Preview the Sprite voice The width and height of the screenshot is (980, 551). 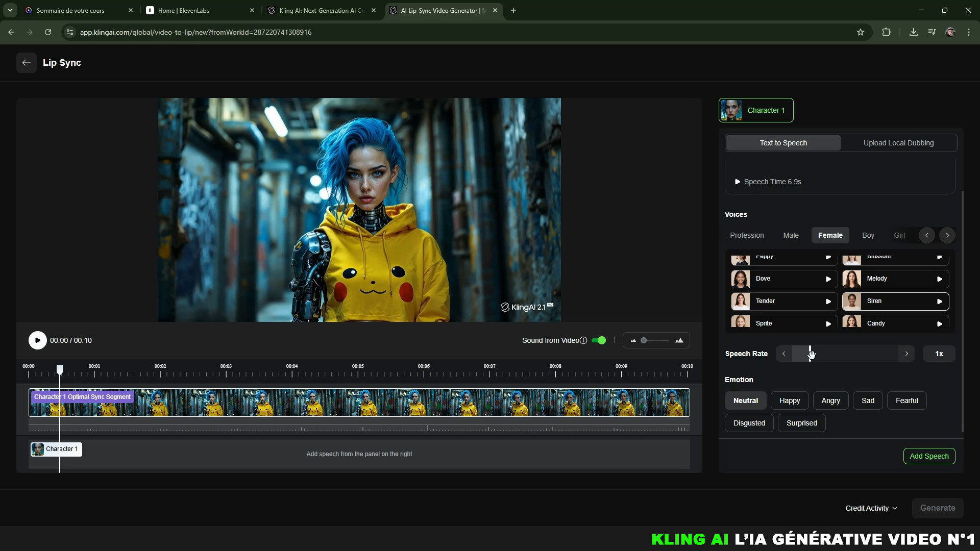[828, 324]
